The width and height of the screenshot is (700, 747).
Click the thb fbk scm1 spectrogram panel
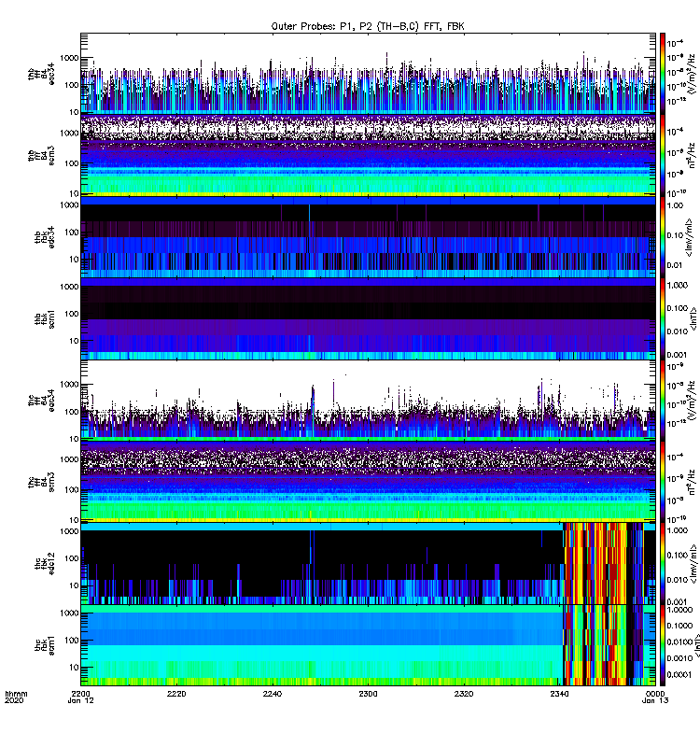pos(368,319)
